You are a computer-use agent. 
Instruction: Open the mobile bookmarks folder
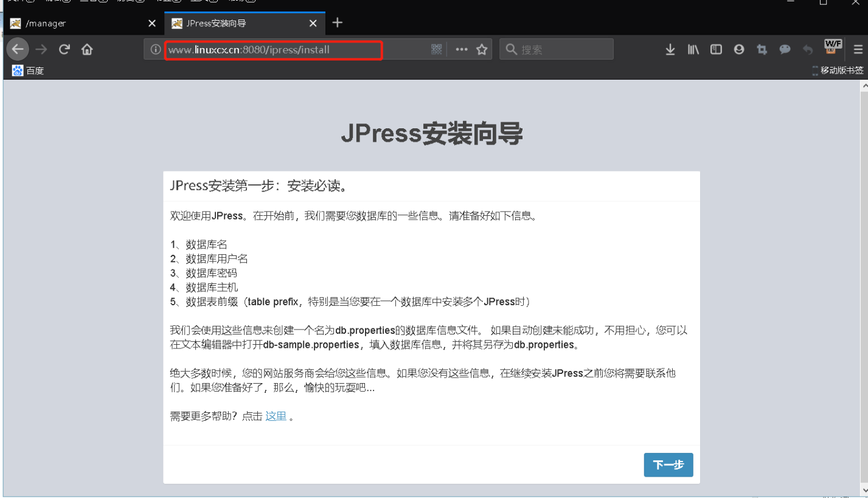(838, 71)
